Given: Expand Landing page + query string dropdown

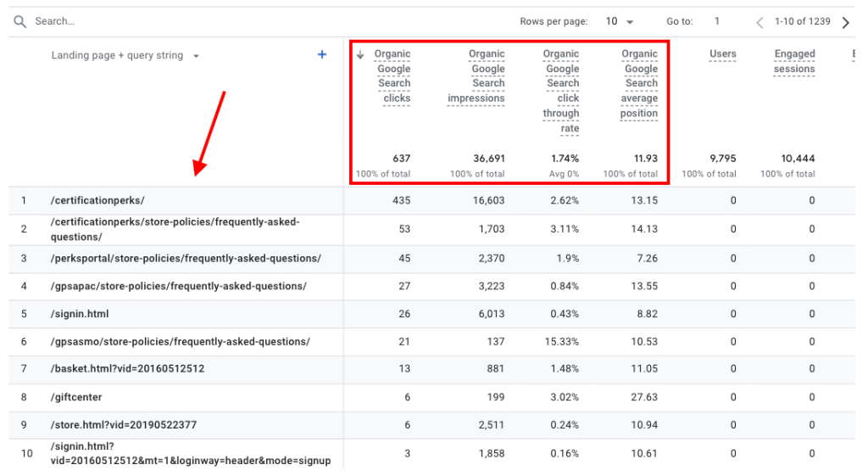Looking at the screenshot, I should tap(197, 56).
